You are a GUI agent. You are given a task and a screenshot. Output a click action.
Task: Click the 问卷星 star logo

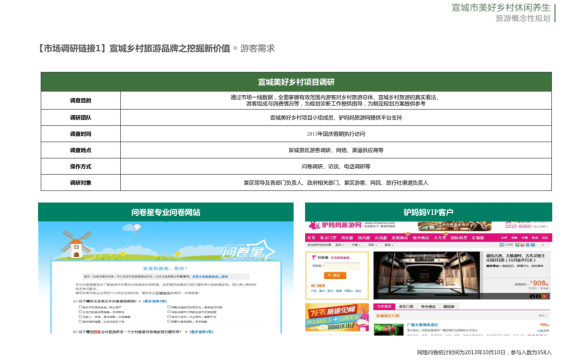248,250
